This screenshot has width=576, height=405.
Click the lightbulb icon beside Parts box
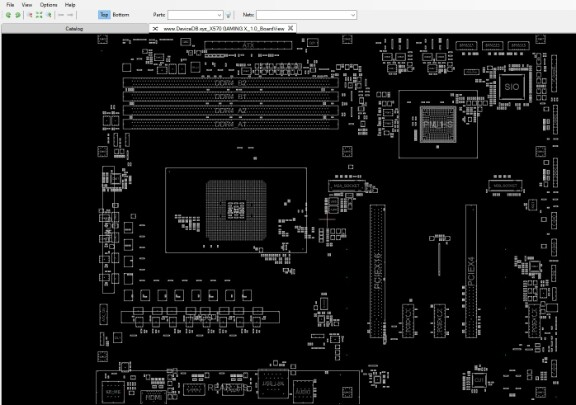click(x=228, y=15)
